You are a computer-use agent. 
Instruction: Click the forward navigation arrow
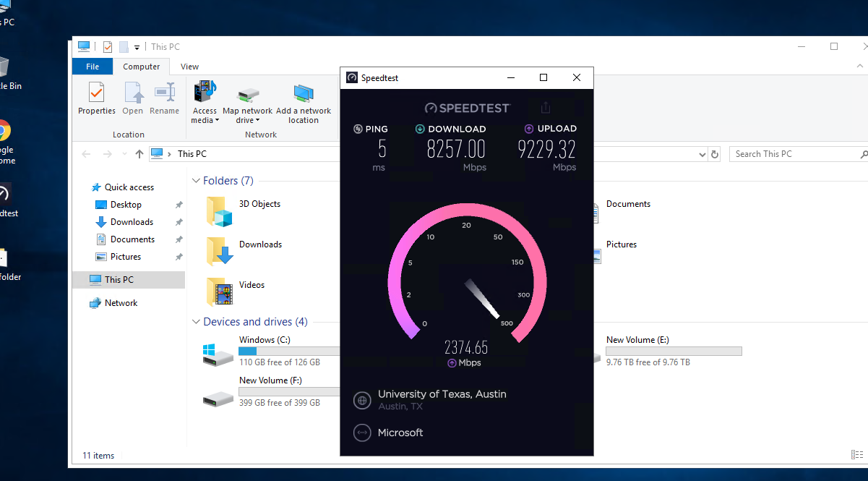(x=107, y=154)
